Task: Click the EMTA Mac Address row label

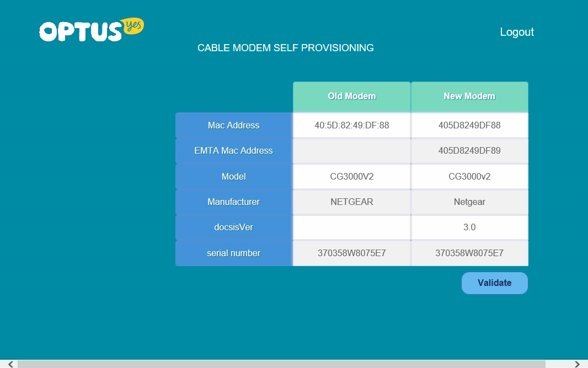Action: (234, 151)
